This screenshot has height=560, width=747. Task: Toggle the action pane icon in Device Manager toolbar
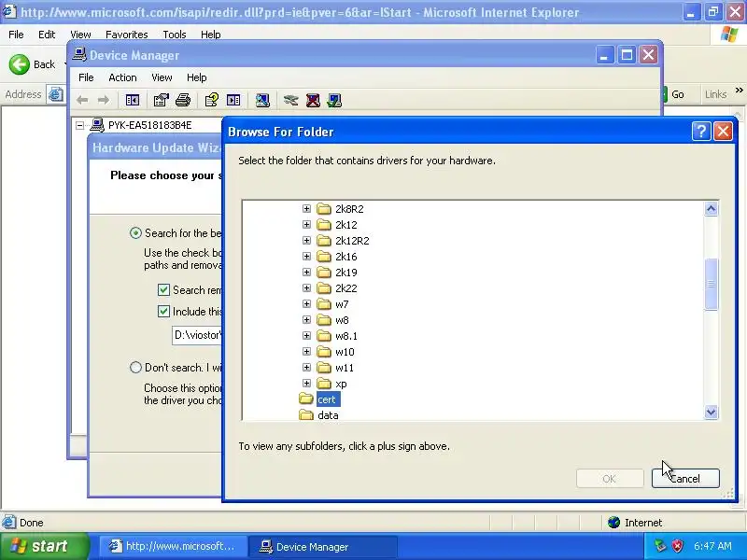pyautogui.click(x=233, y=100)
